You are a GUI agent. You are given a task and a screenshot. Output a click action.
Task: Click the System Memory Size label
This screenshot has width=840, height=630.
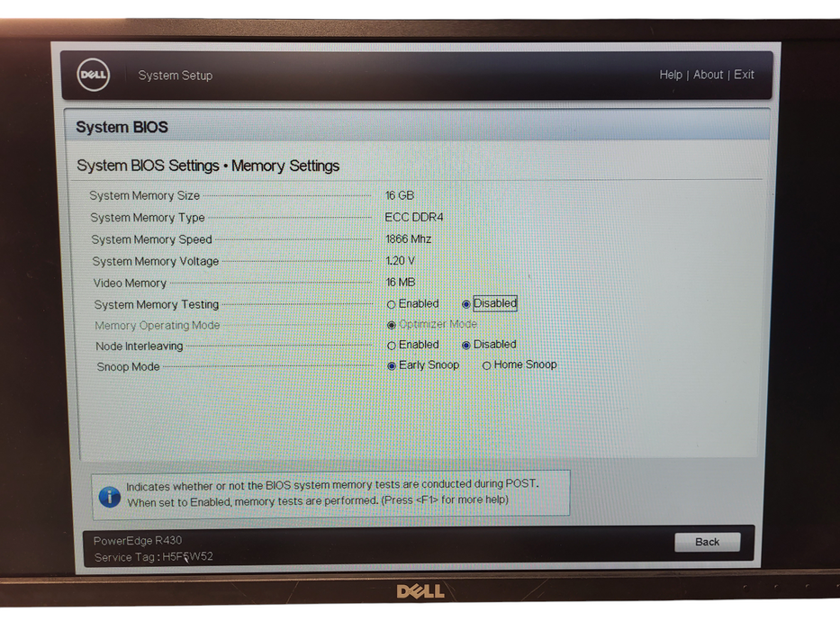(x=145, y=195)
